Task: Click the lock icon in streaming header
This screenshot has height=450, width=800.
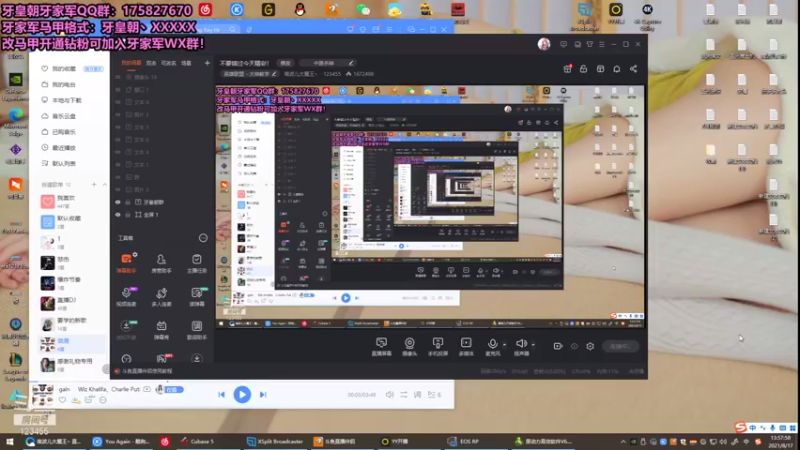Action: point(584,69)
